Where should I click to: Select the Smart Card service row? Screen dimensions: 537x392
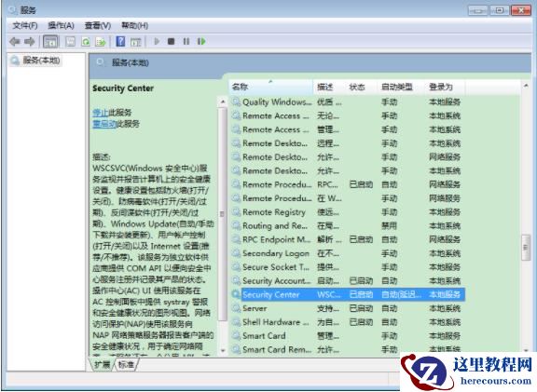[348, 336]
